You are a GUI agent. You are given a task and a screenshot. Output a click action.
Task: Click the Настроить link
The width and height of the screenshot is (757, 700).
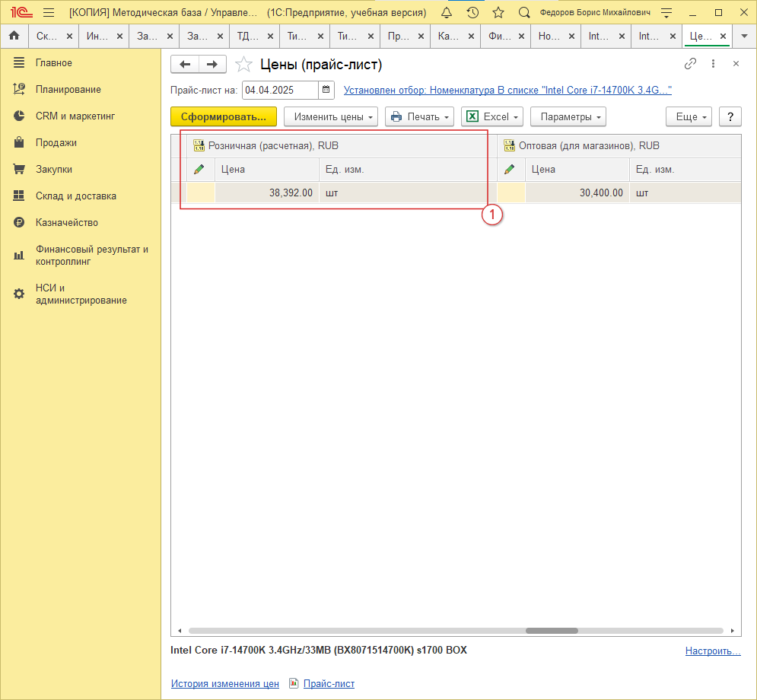pyautogui.click(x=712, y=651)
